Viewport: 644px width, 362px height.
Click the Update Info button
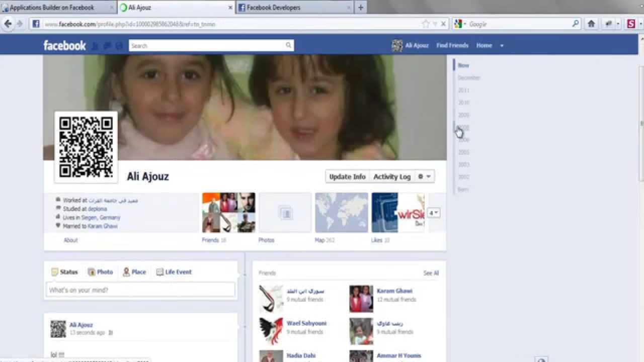tap(347, 176)
